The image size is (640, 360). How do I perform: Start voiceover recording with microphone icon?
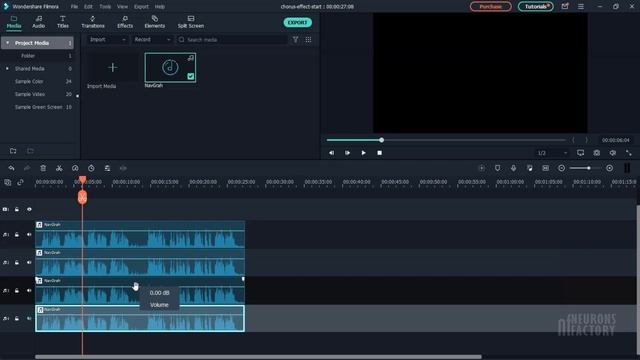click(513, 168)
